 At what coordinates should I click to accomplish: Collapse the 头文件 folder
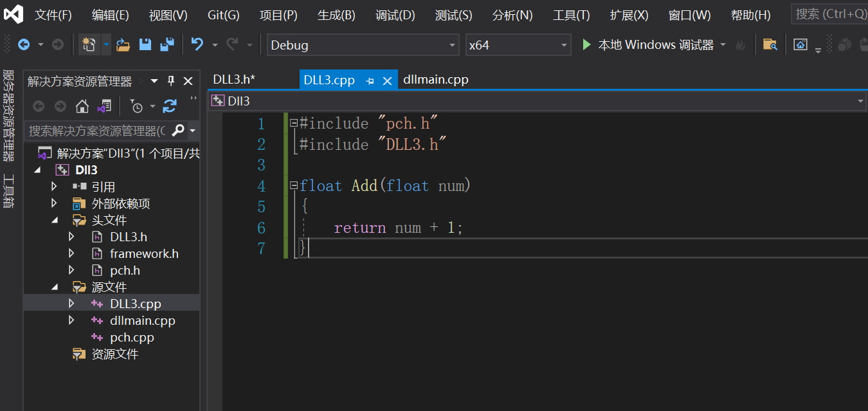coord(55,221)
